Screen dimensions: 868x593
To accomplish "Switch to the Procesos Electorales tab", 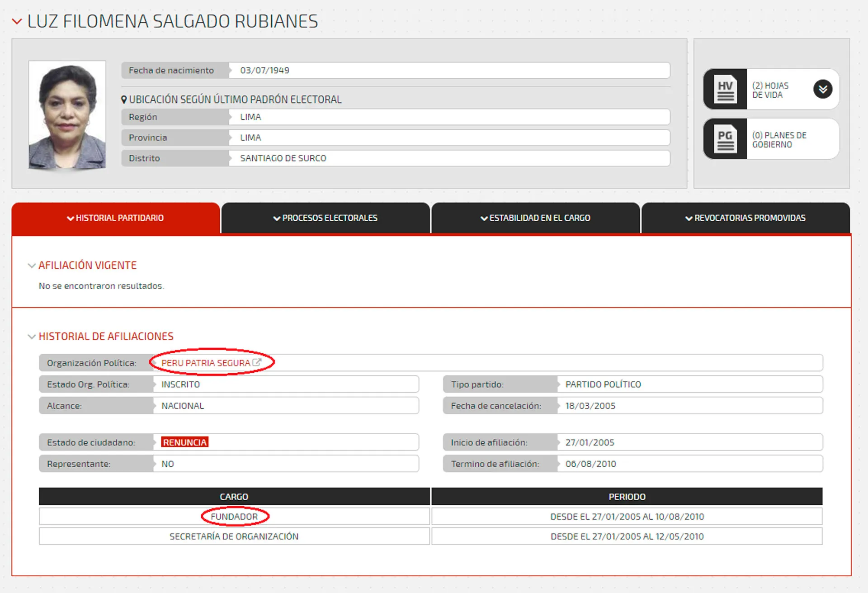I will click(x=325, y=218).
